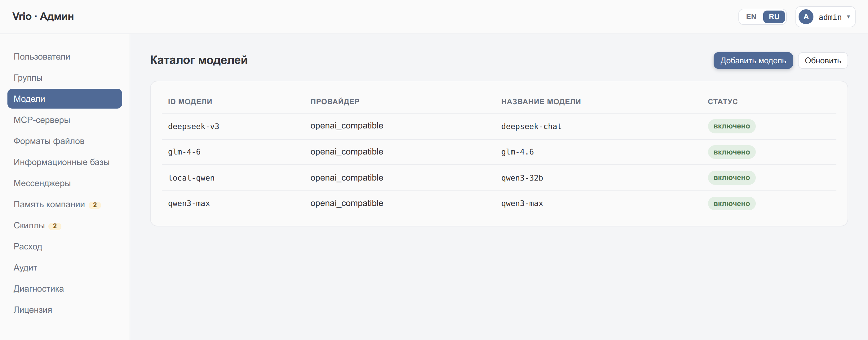Click the qwen3-32b model name cell
Viewport: 868px width, 340px height.
[x=522, y=178]
